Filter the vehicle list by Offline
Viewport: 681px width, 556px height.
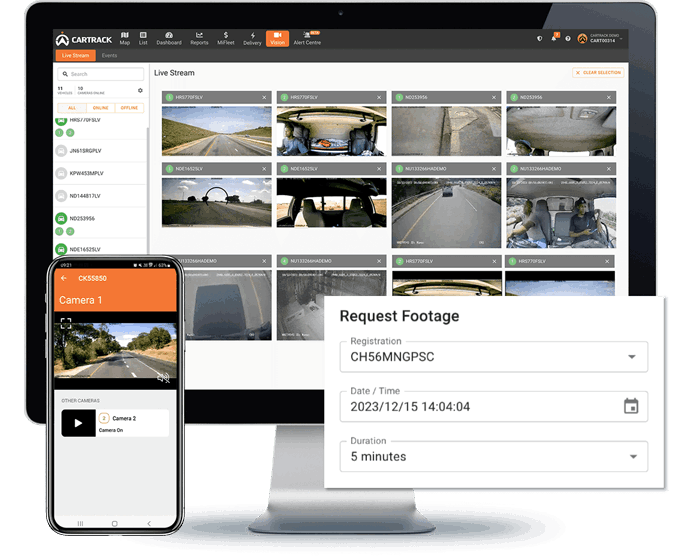coord(129,107)
